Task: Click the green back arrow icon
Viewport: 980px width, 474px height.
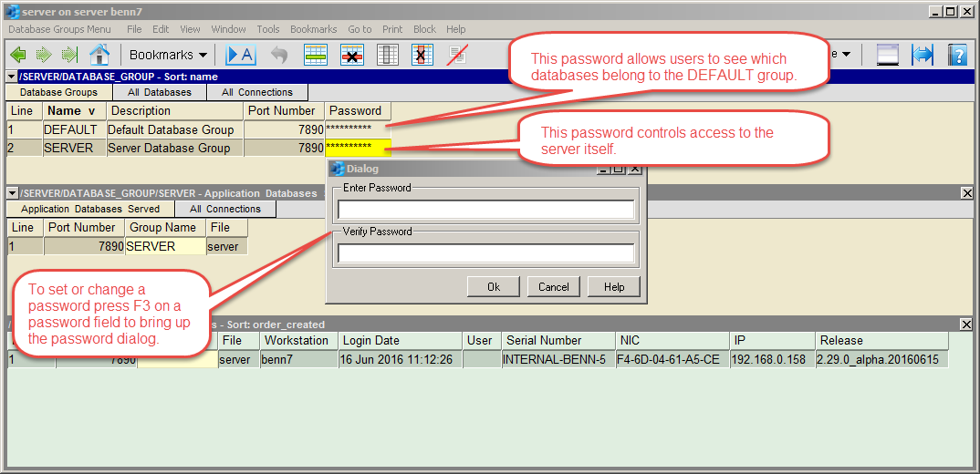Action: 19,55
